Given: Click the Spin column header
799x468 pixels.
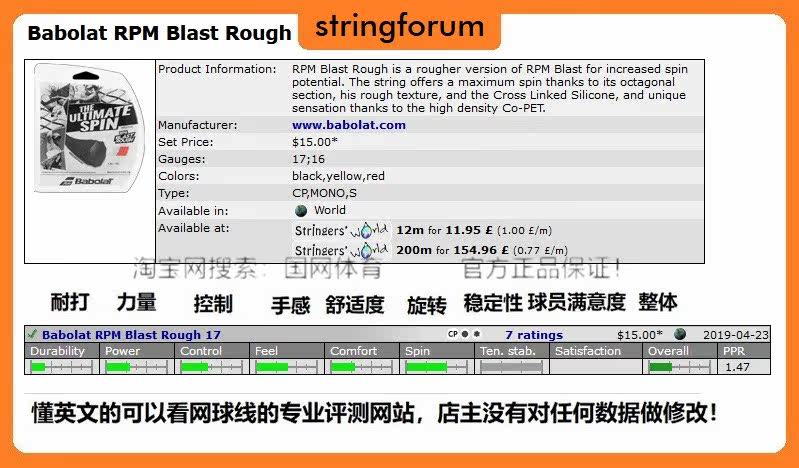Looking at the screenshot, I should [437, 351].
